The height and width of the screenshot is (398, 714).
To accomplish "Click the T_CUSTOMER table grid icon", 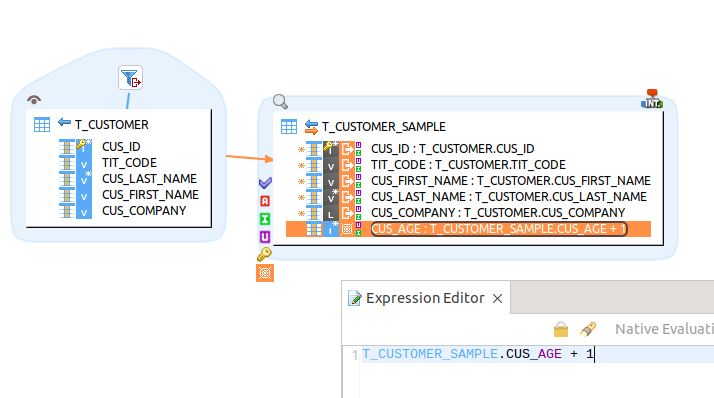I will (x=42, y=125).
